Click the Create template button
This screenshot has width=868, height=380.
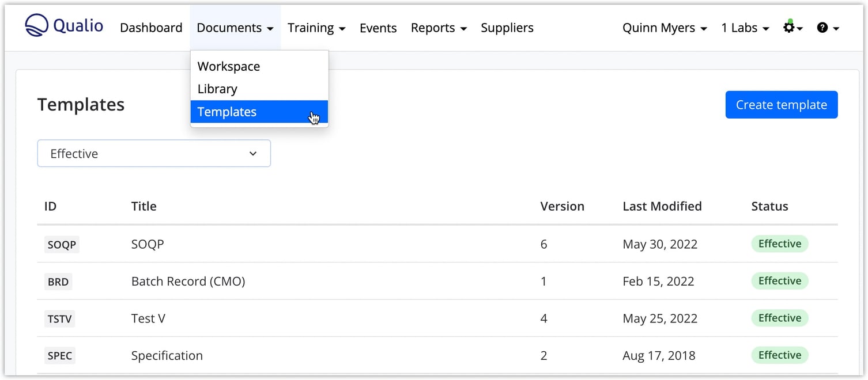coord(781,104)
